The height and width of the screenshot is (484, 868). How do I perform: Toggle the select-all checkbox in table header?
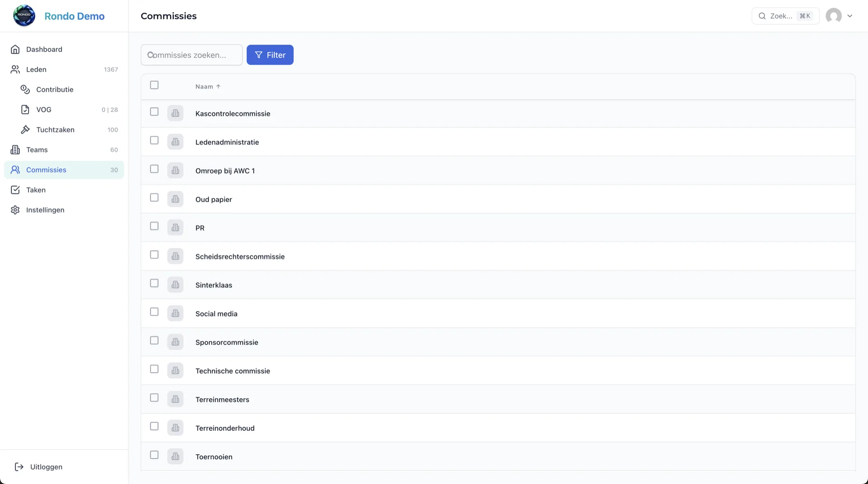click(154, 85)
